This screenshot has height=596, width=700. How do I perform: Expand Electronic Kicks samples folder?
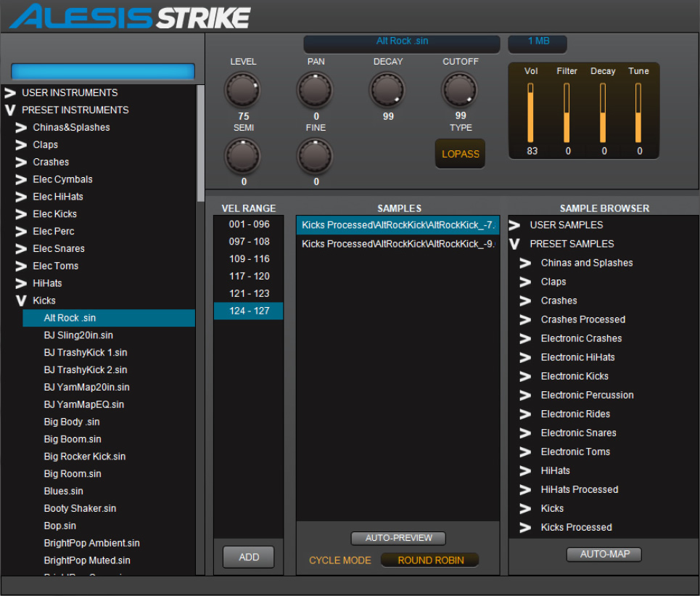(x=525, y=376)
